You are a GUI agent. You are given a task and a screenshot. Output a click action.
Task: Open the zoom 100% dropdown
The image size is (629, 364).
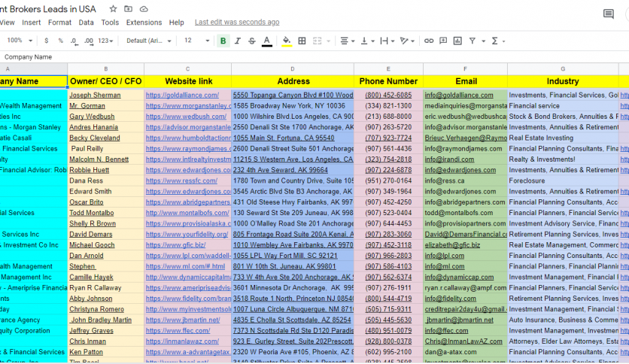click(x=20, y=41)
